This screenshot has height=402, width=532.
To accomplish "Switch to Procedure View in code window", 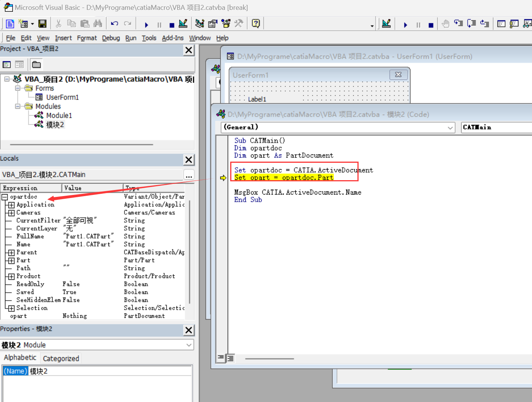I will point(221,358).
